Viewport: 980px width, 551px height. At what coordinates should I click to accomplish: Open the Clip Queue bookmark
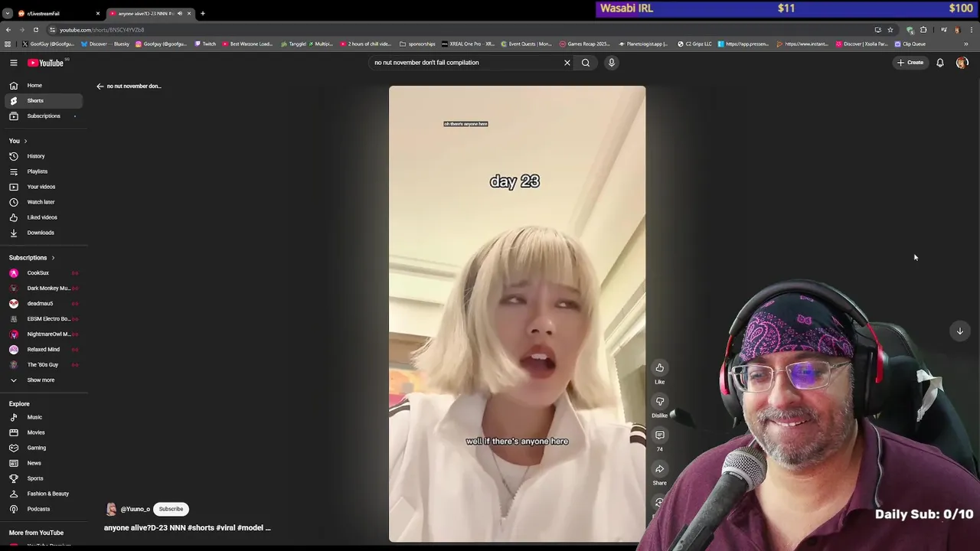(x=910, y=44)
